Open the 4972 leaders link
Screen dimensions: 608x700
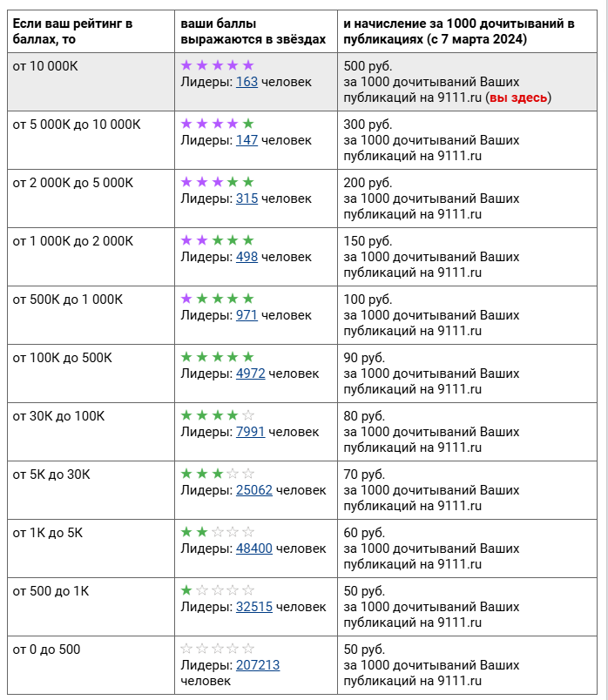click(x=250, y=374)
